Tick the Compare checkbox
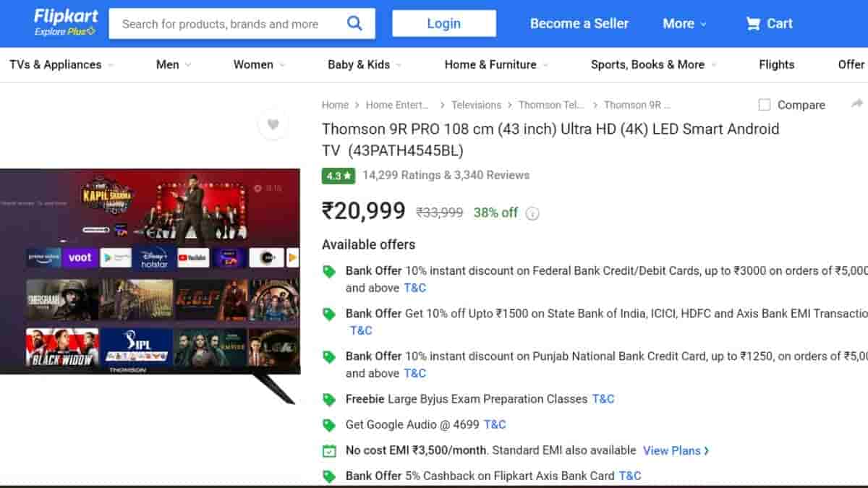The width and height of the screenshot is (868, 488). pyautogui.click(x=765, y=105)
